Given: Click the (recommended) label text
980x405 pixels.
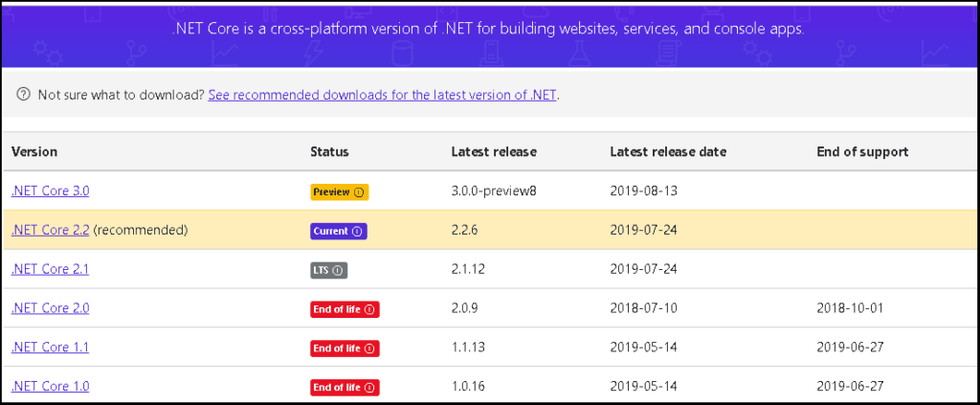Looking at the screenshot, I should click(141, 230).
